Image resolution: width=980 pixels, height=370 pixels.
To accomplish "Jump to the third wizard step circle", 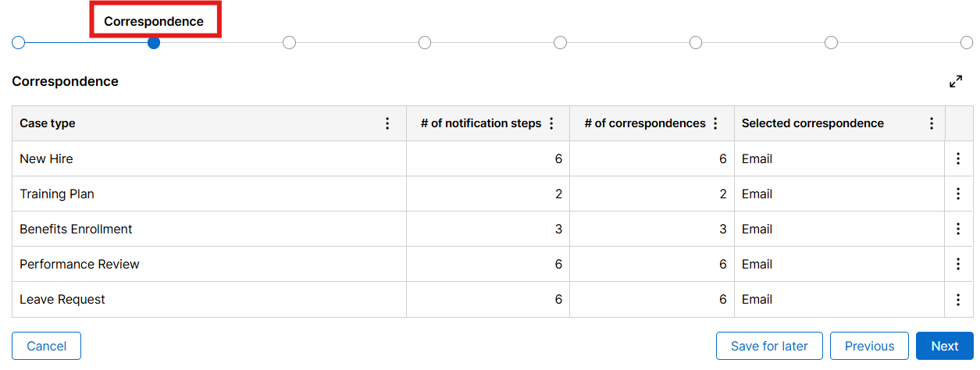I will tap(289, 42).
